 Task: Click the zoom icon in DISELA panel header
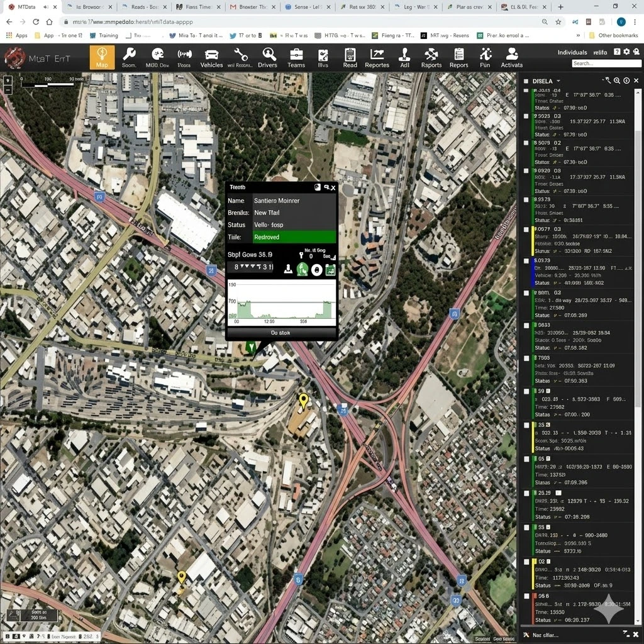click(x=616, y=81)
